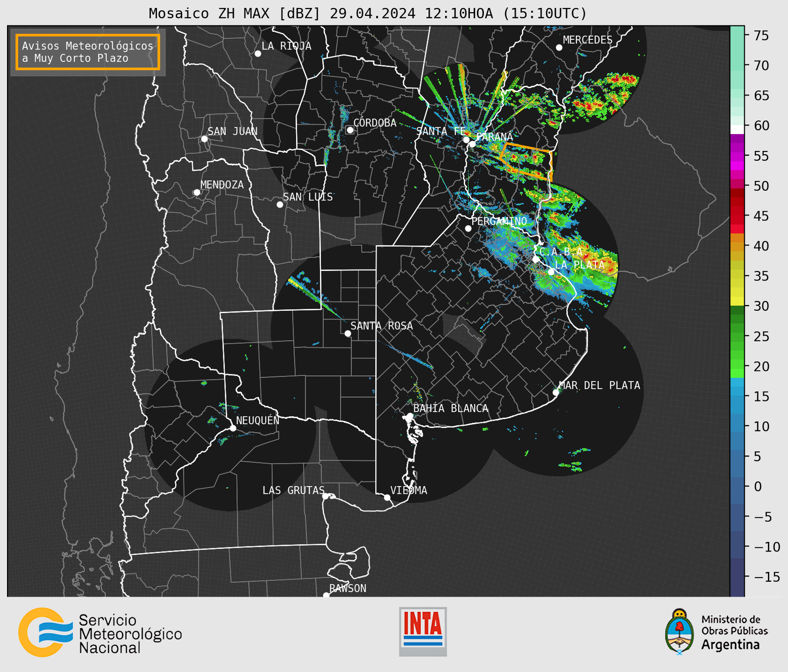Image resolution: width=788 pixels, height=672 pixels.
Task: Click the green 25 dBZ color band
Action: tap(737, 336)
